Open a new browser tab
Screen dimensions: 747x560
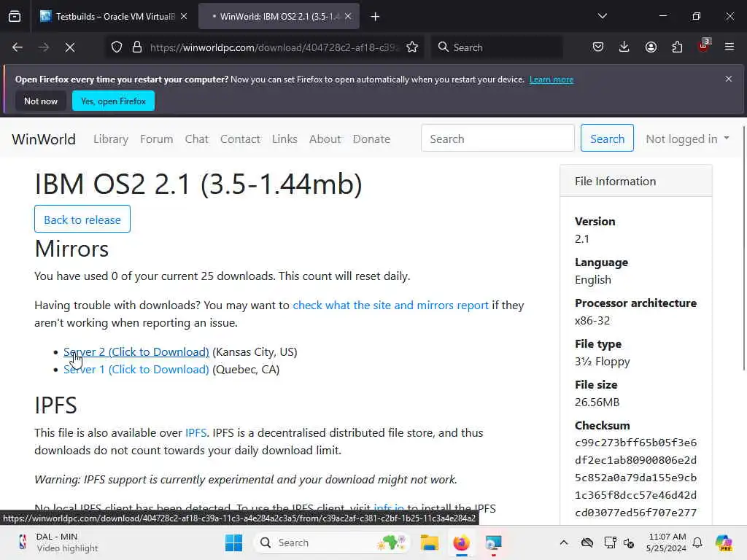376,17
